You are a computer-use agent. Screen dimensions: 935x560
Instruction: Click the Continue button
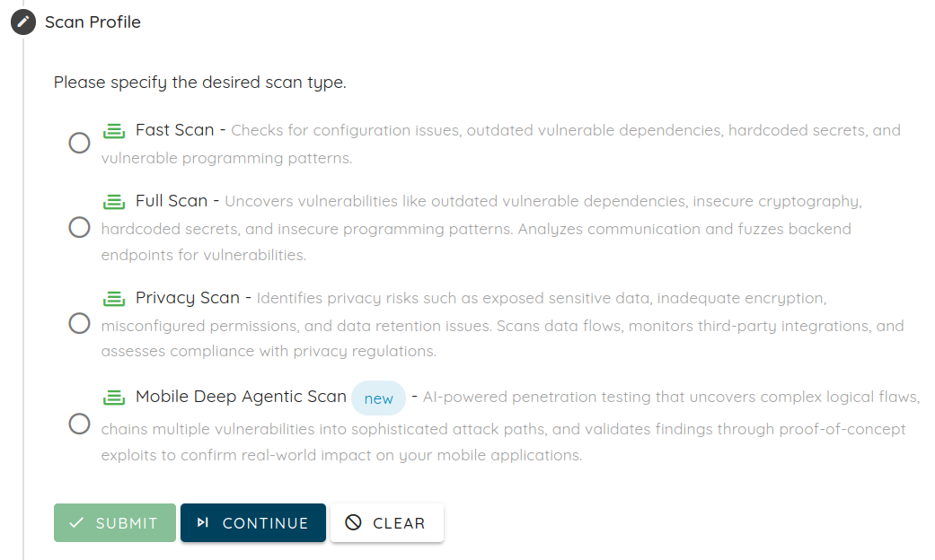click(x=252, y=522)
